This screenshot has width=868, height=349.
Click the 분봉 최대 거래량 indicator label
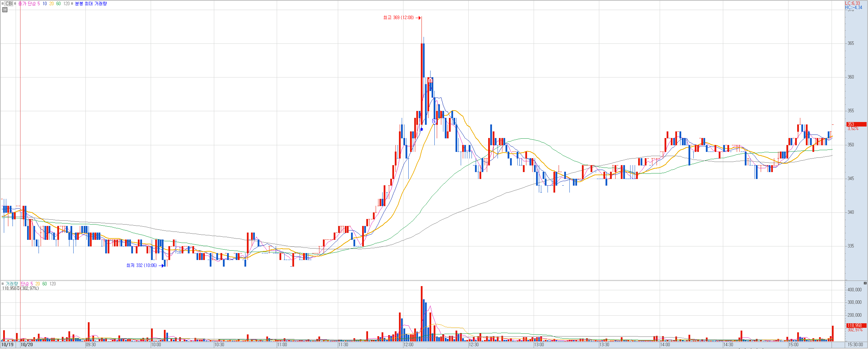point(91,4)
